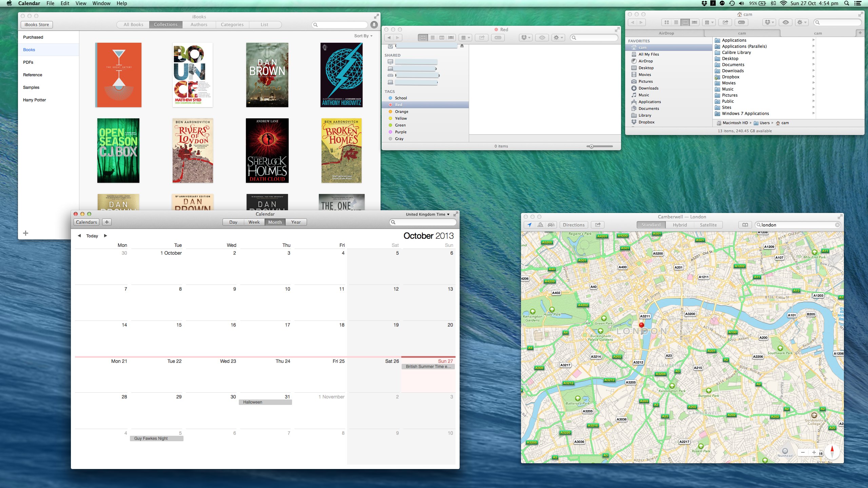Image resolution: width=868 pixels, height=488 pixels.
Task: Switch Maps to Standard view
Action: 651,225
